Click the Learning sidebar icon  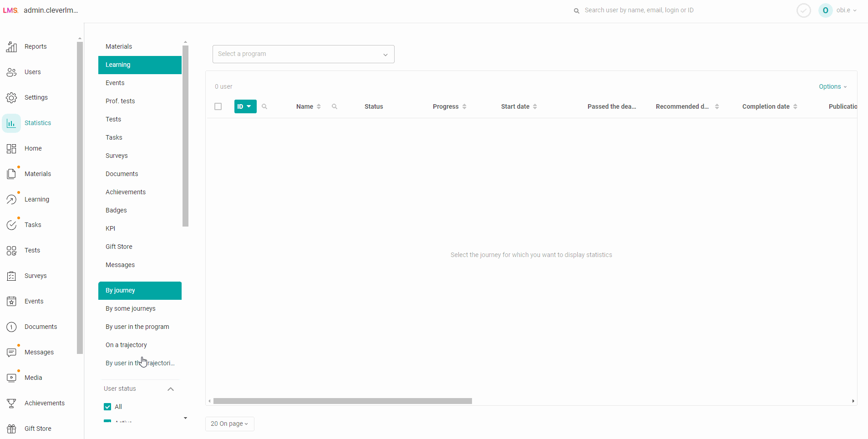(x=12, y=199)
